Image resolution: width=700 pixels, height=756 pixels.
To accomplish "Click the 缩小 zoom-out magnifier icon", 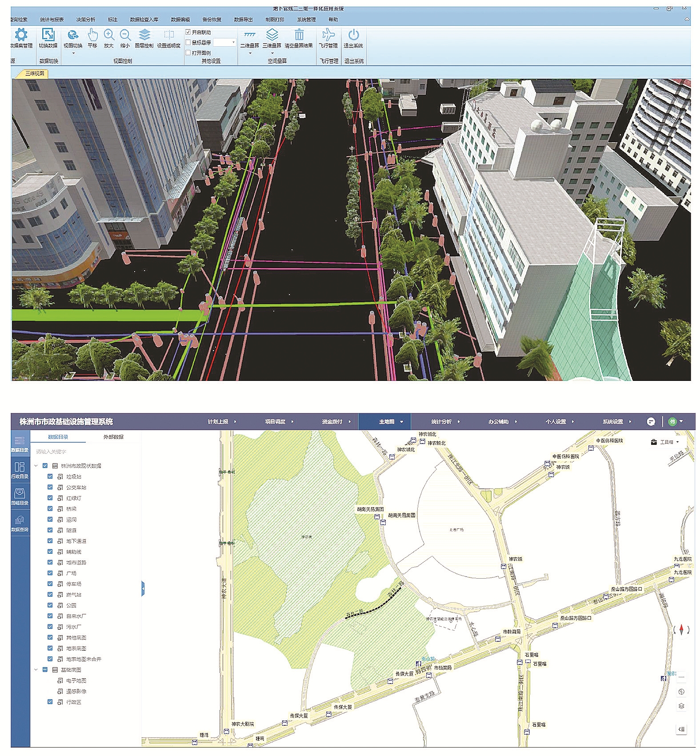I will pyautogui.click(x=125, y=35).
